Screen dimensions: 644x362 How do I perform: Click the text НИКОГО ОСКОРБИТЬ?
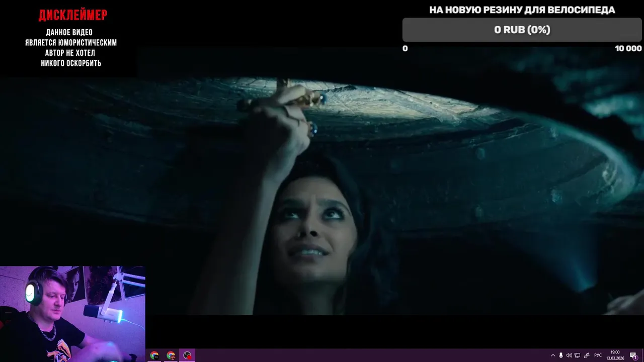71,63
